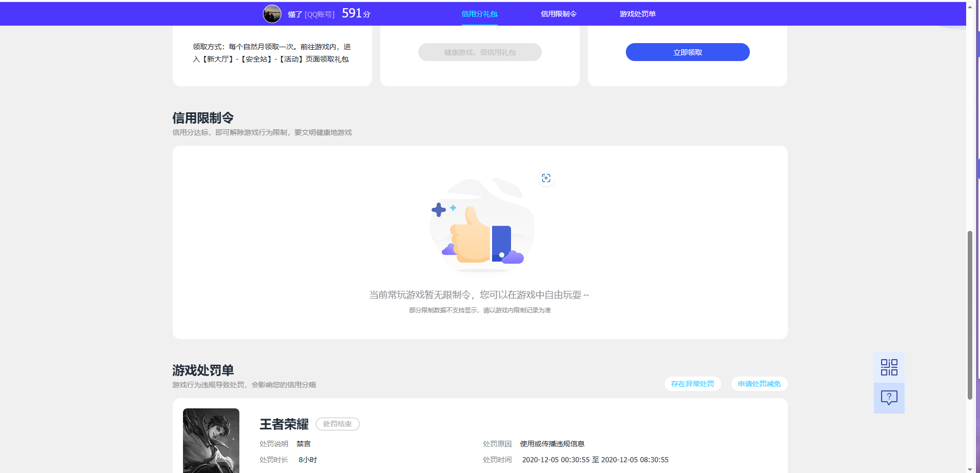Switch to the 信用分礼包 tab

tap(479, 14)
